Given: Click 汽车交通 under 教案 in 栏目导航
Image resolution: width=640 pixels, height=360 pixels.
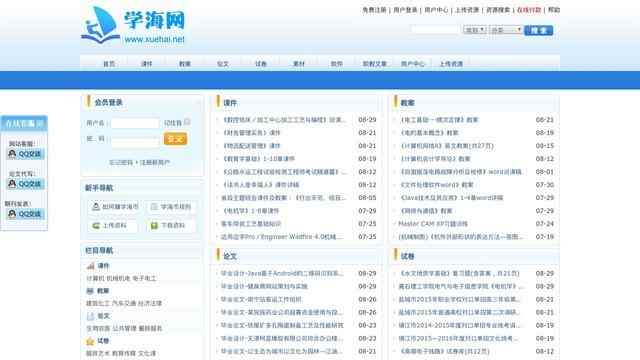Looking at the screenshot, I should (124, 303).
